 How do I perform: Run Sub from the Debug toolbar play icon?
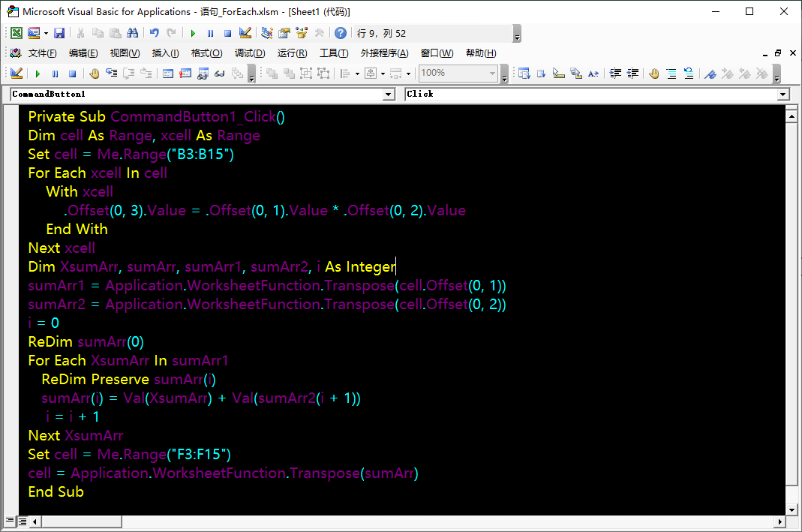point(38,73)
